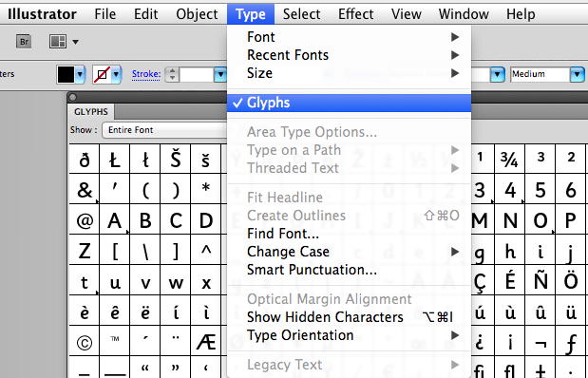Select the copyright © glyph
Screen dimensions: 588x378
click(x=85, y=341)
